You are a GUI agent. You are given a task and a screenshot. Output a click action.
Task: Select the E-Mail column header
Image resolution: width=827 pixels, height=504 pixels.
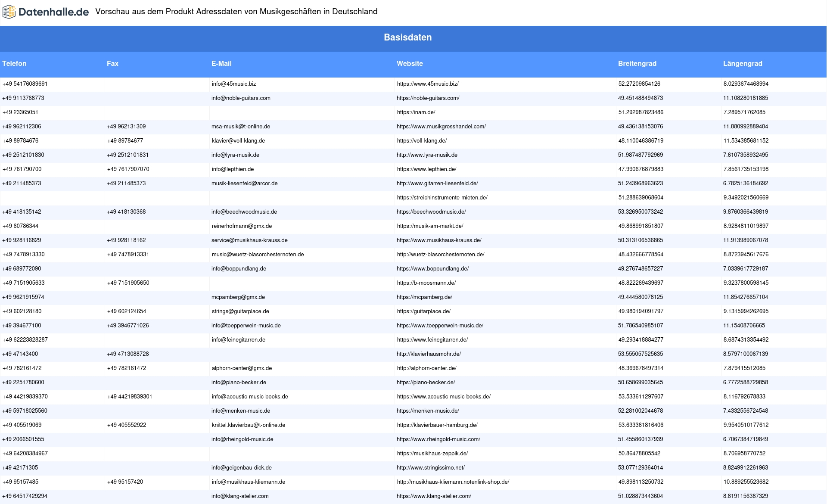tap(221, 63)
